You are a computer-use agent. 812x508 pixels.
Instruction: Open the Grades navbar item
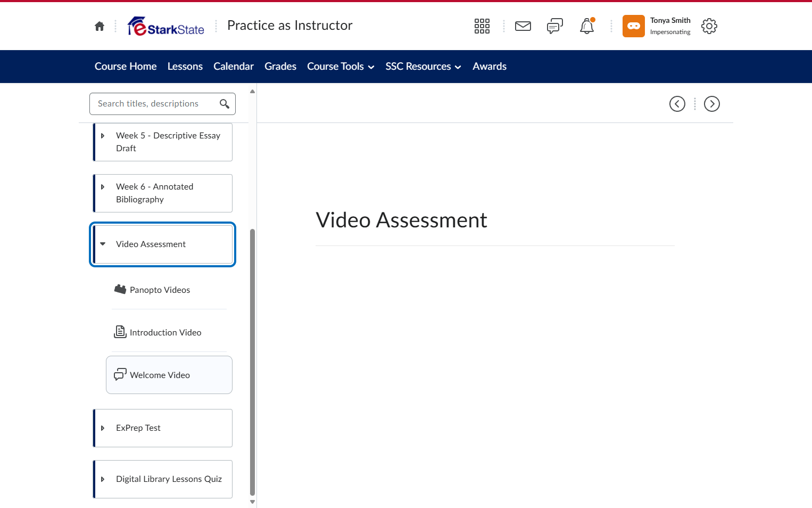[280, 67]
